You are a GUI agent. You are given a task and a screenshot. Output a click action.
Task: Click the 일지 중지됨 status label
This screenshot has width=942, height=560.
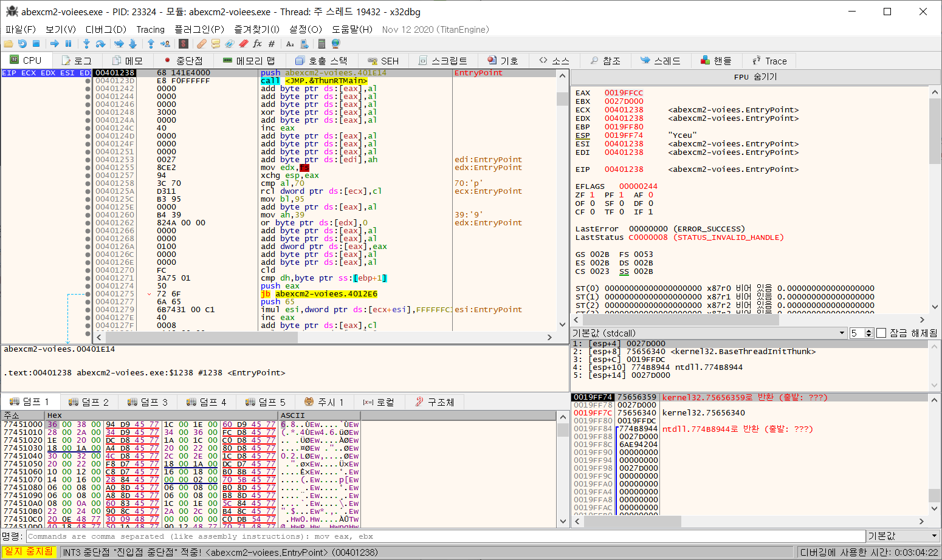tap(29, 552)
